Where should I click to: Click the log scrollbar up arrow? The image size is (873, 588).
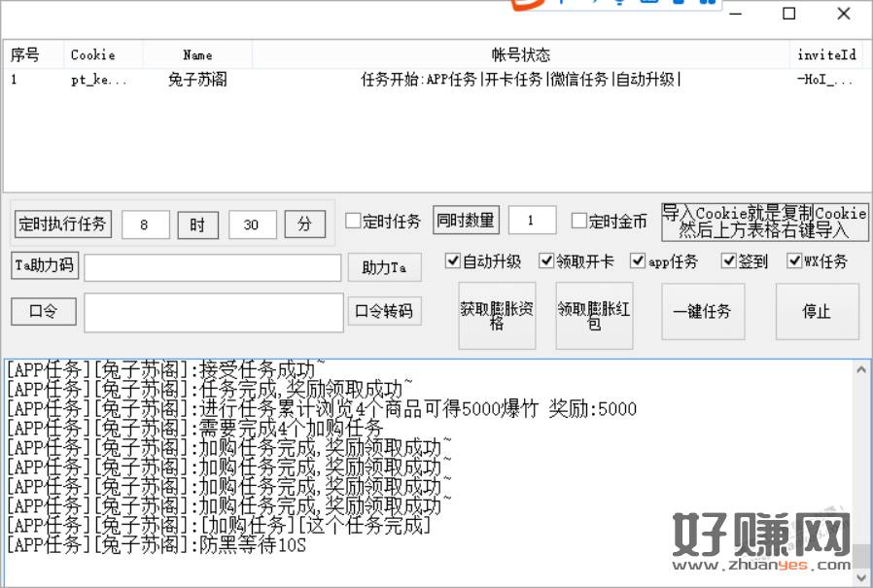[860, 369]
